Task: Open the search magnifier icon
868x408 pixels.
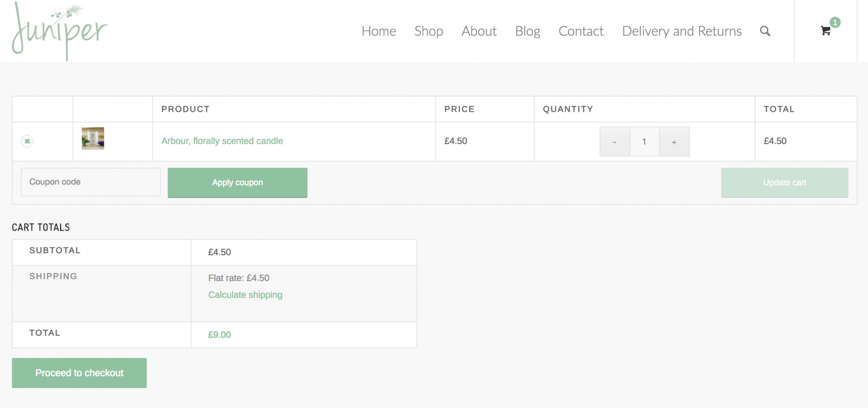Action: pyautogui.click(x=765, y=31)
